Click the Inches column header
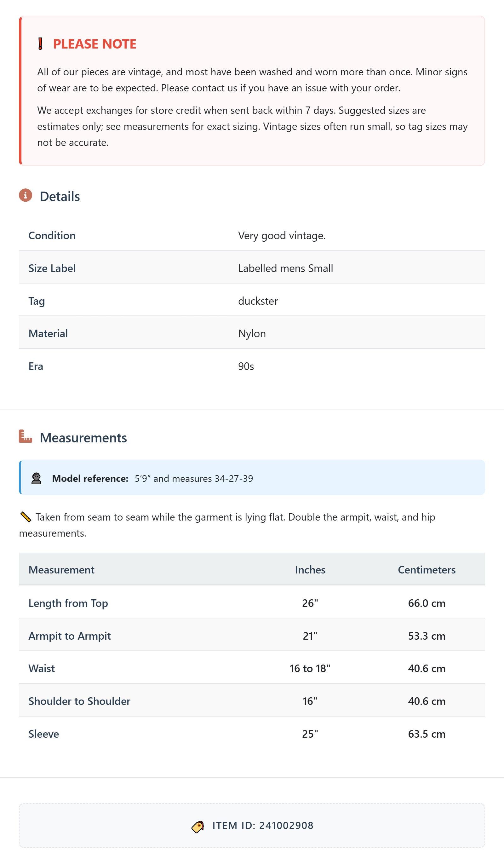504x864 pixels. click(310, 570)
